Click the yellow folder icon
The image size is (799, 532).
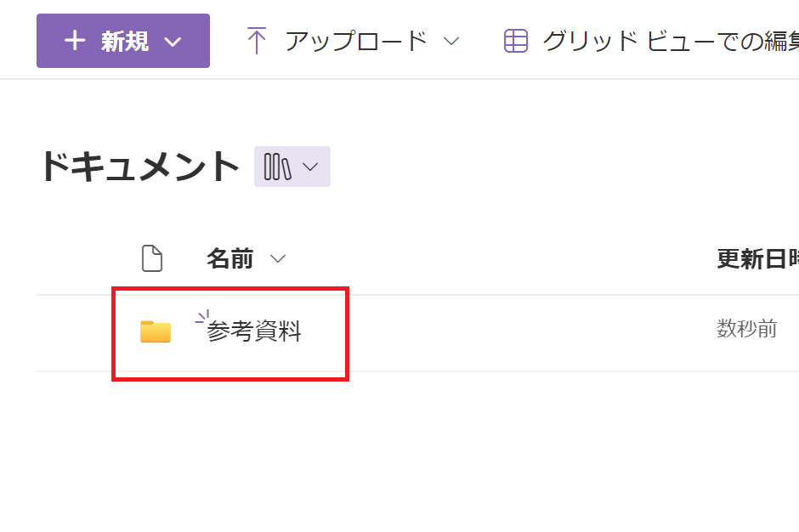(x=156, y=331)
